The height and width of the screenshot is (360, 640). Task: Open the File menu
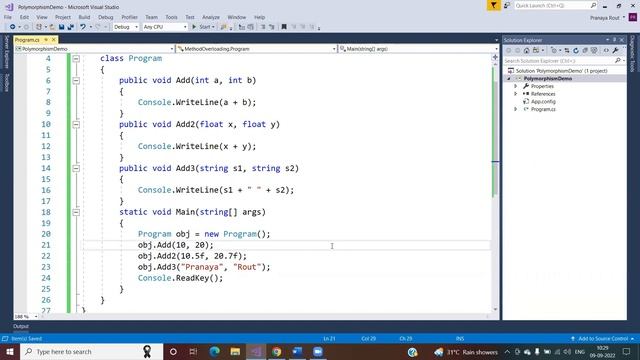pos(8,17)
